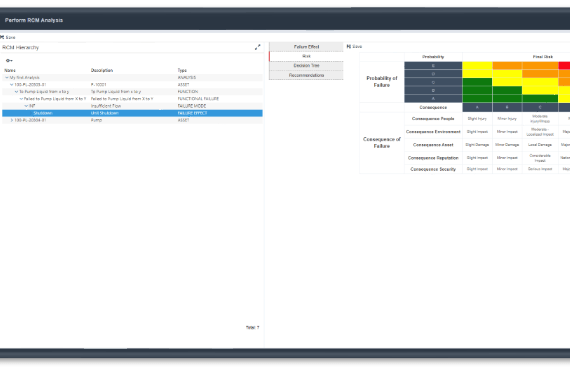Pick the green cell at probability A, consequence C
570x371 pixels.
point(540,98)
